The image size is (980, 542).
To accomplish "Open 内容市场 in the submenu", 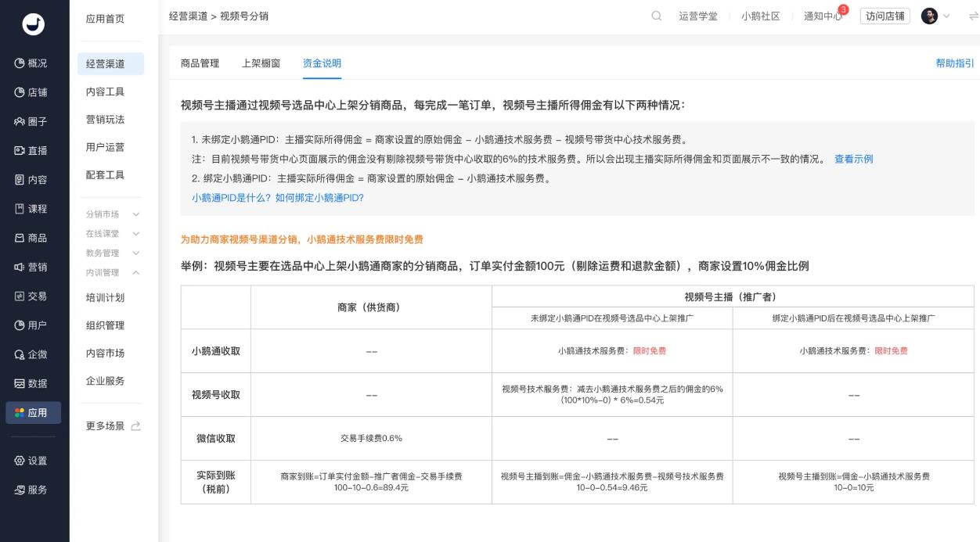I will click(x=105, y=353).
